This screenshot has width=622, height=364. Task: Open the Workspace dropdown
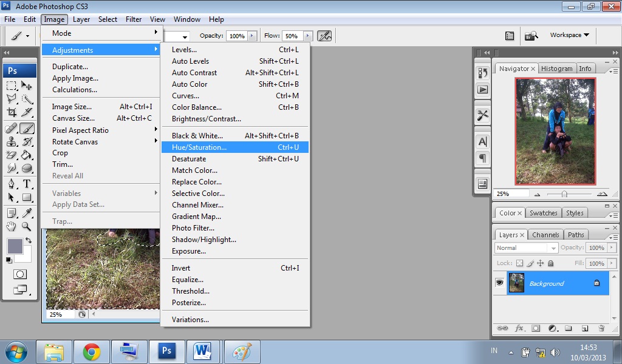[569, 35]
